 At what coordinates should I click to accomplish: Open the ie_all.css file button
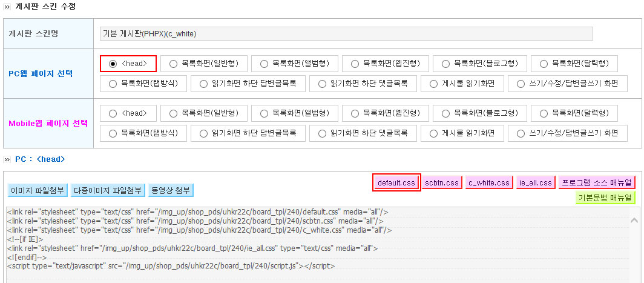point(536,182)
